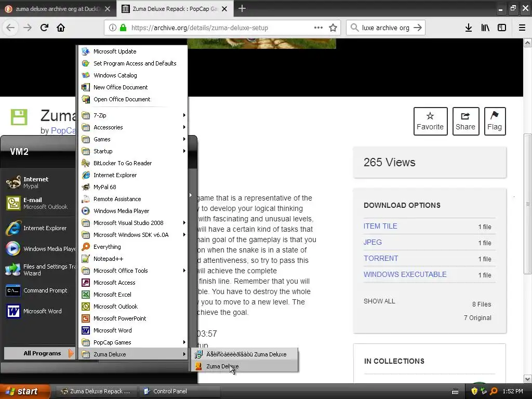
Task: Click the system tray security shield icon
Action: 474,391
